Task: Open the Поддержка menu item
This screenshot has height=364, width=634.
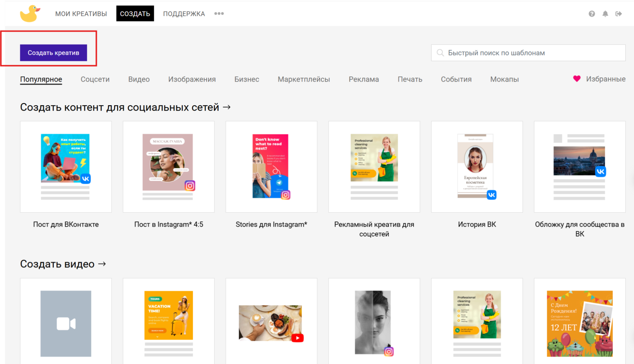Action: point(184,14)
